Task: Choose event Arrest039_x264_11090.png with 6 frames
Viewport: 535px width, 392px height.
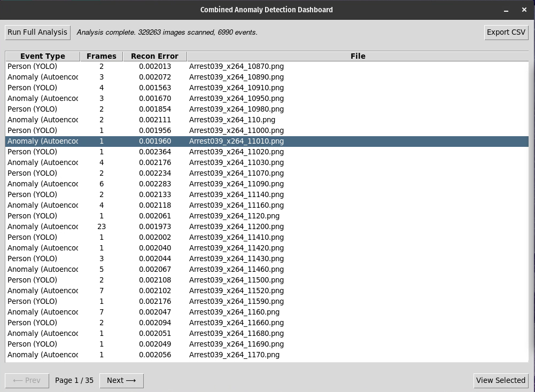Action: [236, 184]
